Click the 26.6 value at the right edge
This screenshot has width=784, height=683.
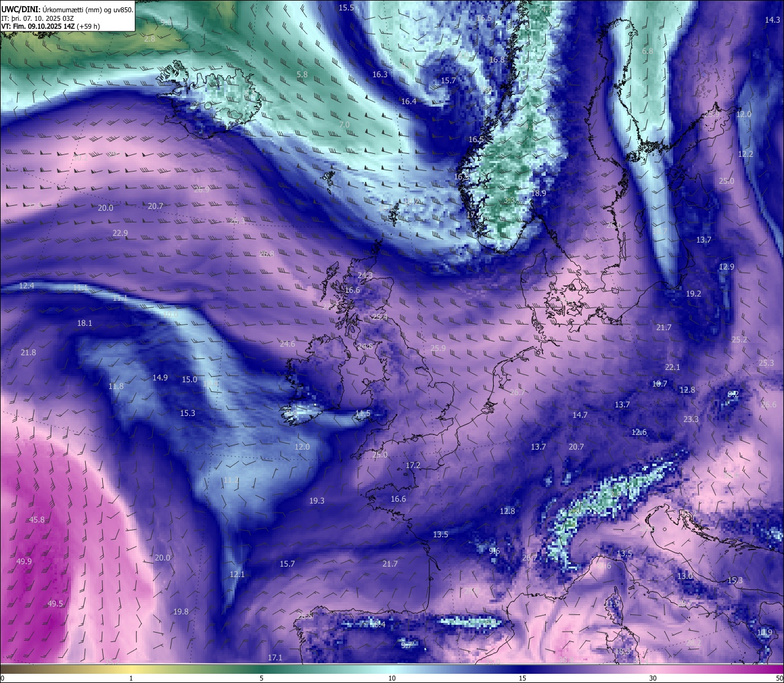point(769,404)
